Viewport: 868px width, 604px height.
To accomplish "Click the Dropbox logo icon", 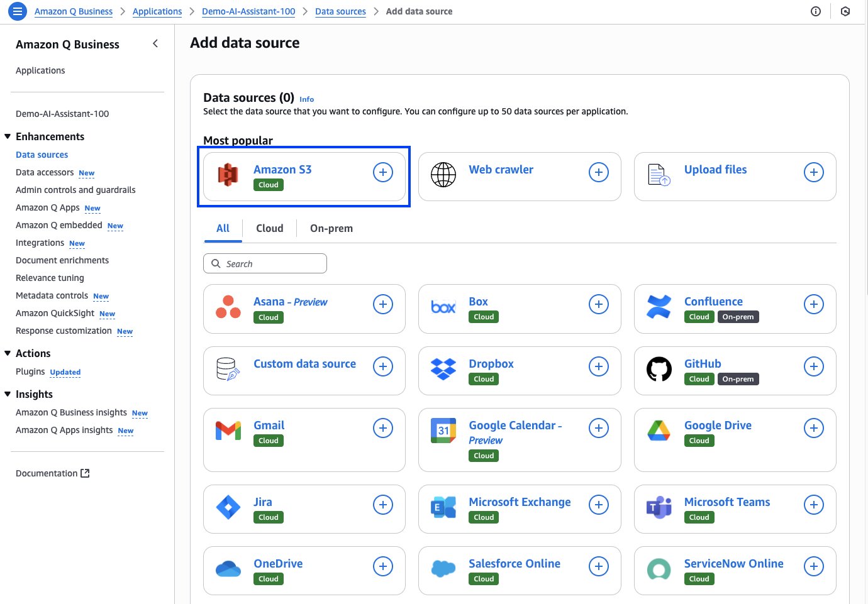I will (443, 369).
